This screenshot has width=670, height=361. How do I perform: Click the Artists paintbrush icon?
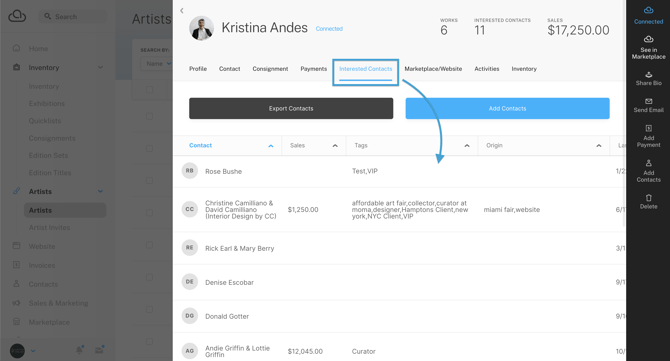[16, 191]
